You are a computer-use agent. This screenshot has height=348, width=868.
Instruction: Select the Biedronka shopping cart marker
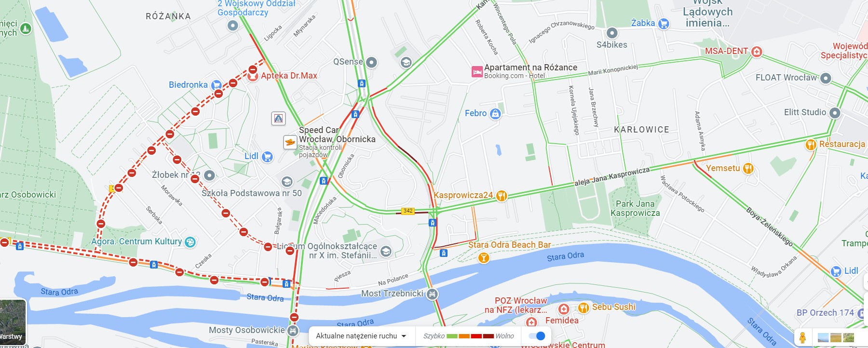point(217,85)
